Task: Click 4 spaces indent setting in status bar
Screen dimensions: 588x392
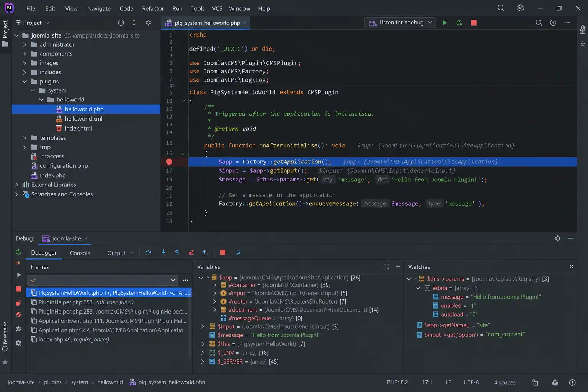Action: 505,382
